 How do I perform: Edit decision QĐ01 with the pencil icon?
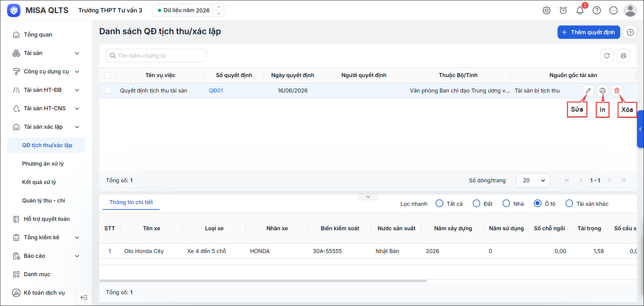point(588,90)
